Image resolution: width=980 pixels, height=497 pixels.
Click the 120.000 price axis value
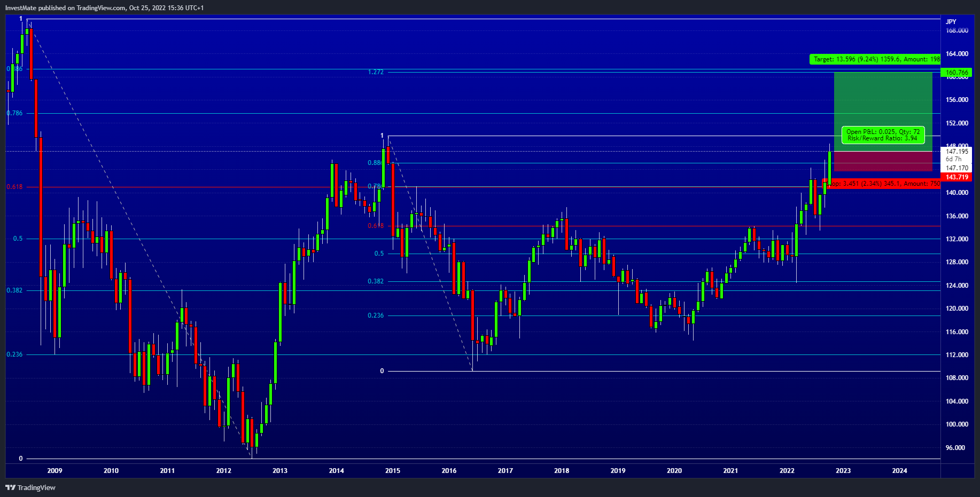[x=957, y=309]
